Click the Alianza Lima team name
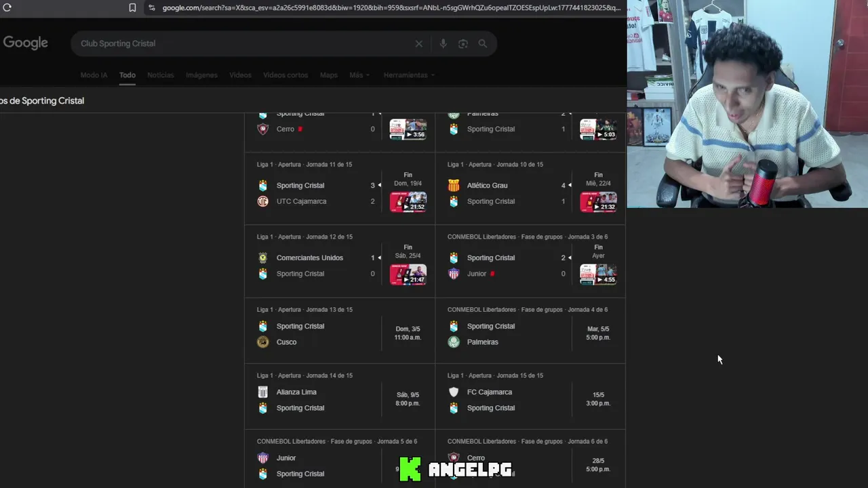This screenshot has width=868, height=488. pyautogui.click(x=296, y=392)
